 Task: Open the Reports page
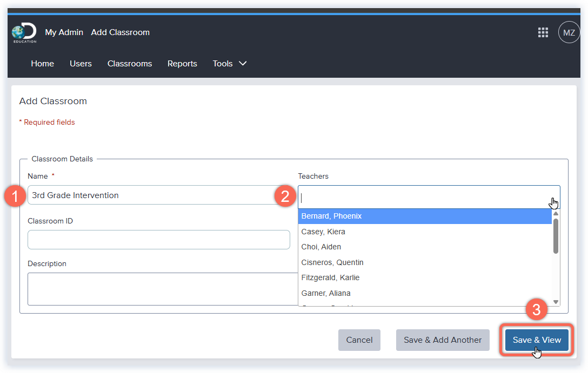coord(182,64)
